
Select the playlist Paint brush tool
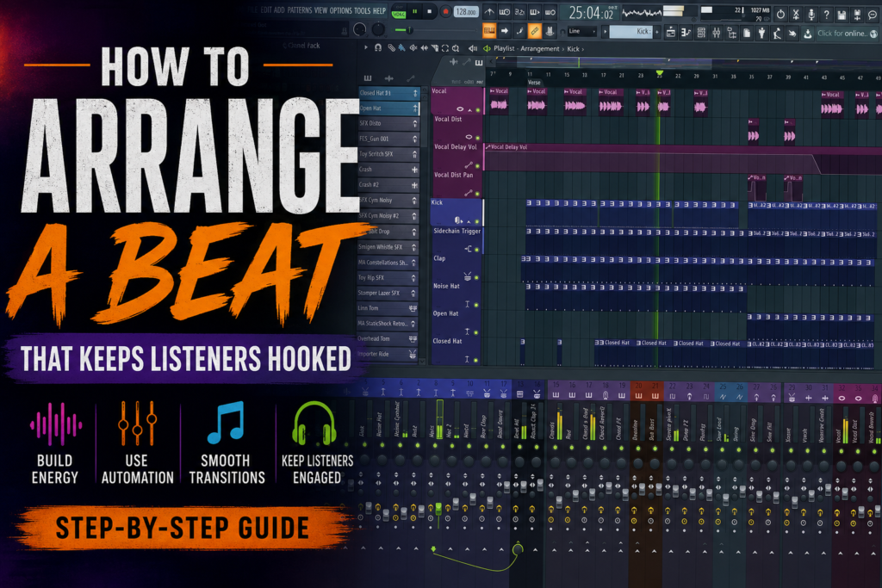pos(401,48)
